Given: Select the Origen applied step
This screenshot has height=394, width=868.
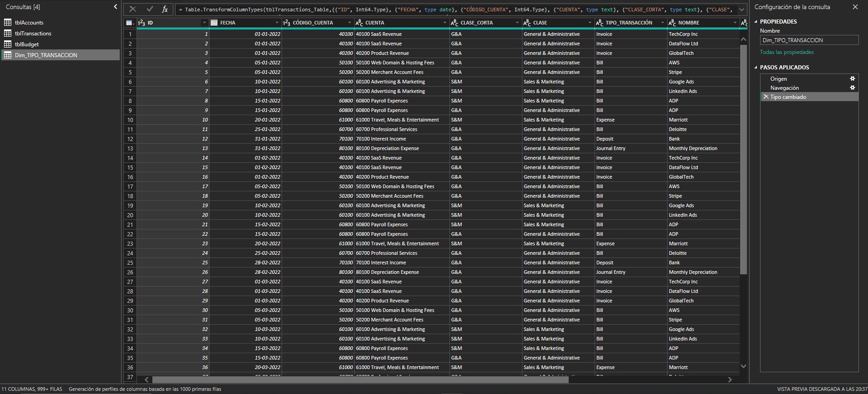Looking at the screenshot, I should click(x=778, y=79).
